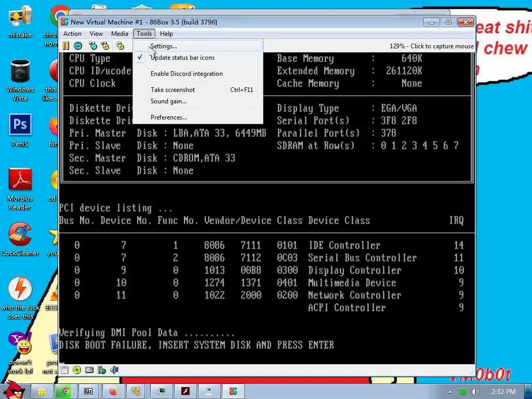Toggle Update status bar icons option
Image resolution: width=532 pixels, height=399 pixels.
(x=198, y=58)
